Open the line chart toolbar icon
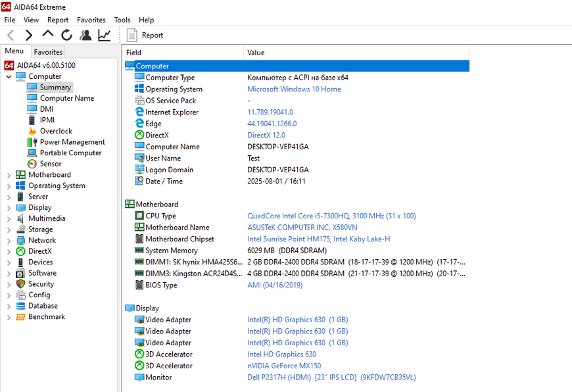Screen dimensions: 572x392 (105, 35)
